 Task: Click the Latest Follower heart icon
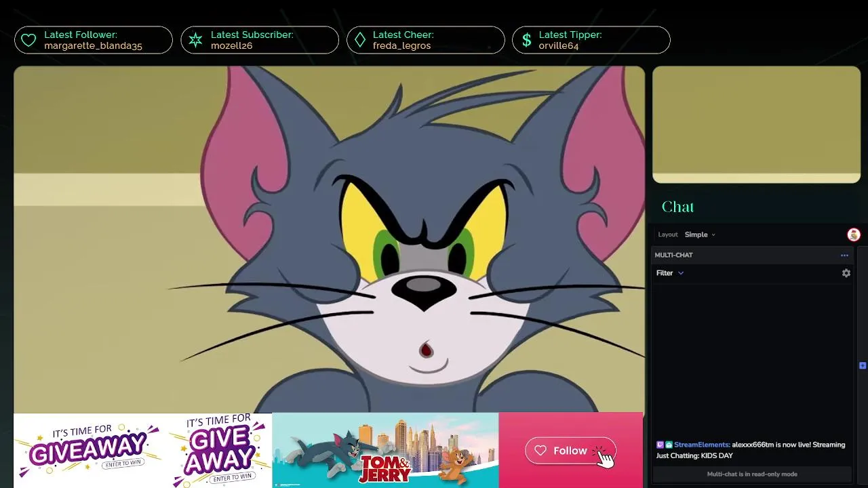pos(28,41)
